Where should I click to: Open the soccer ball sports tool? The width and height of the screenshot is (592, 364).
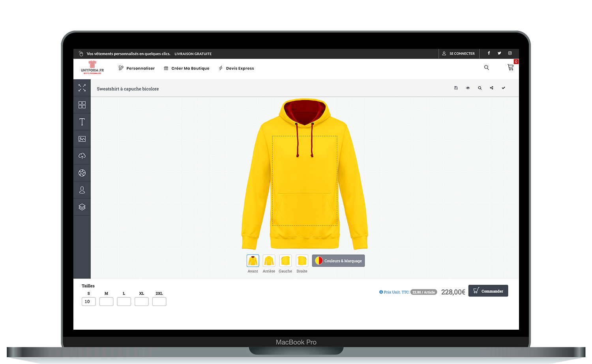click(82, 173)
